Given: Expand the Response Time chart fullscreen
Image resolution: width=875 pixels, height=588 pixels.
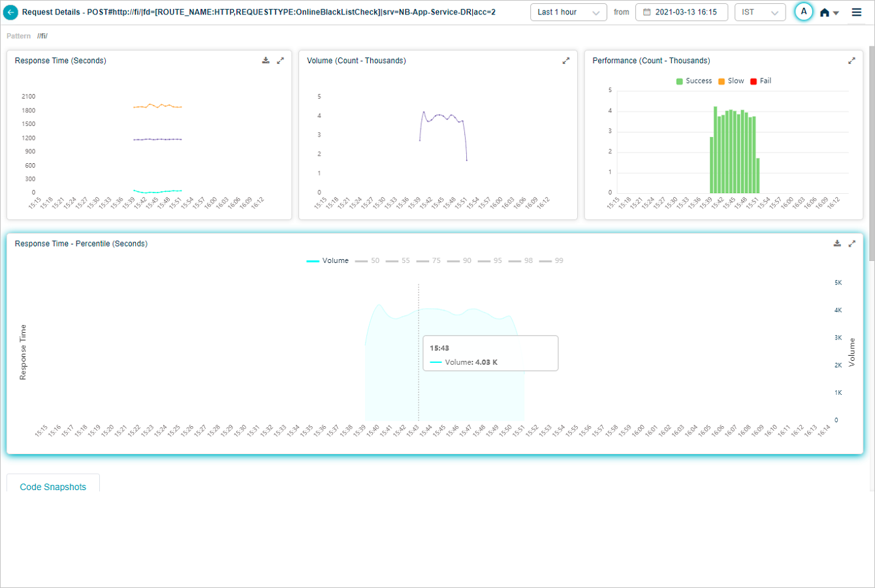Looking at the screenshot, I should point(280,61).
